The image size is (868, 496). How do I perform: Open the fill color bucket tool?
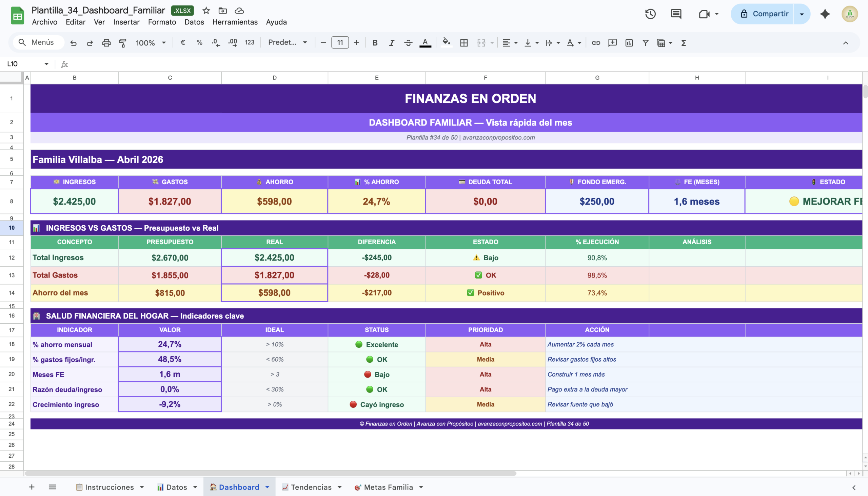446,43
